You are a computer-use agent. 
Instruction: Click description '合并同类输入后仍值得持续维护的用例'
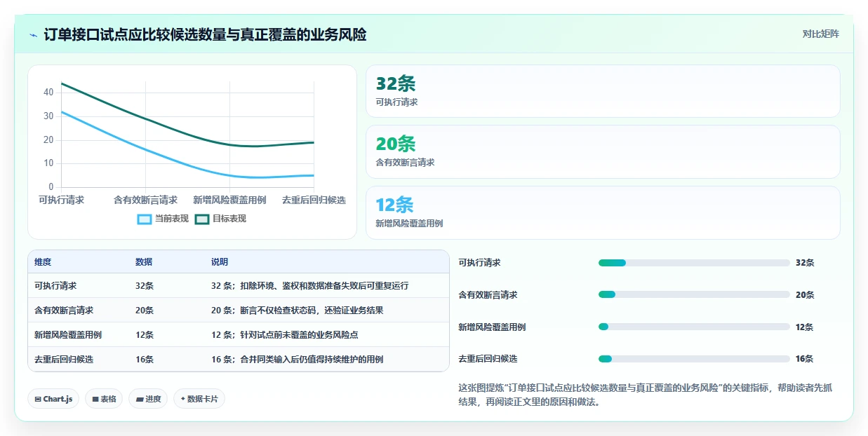pos(312,359)
